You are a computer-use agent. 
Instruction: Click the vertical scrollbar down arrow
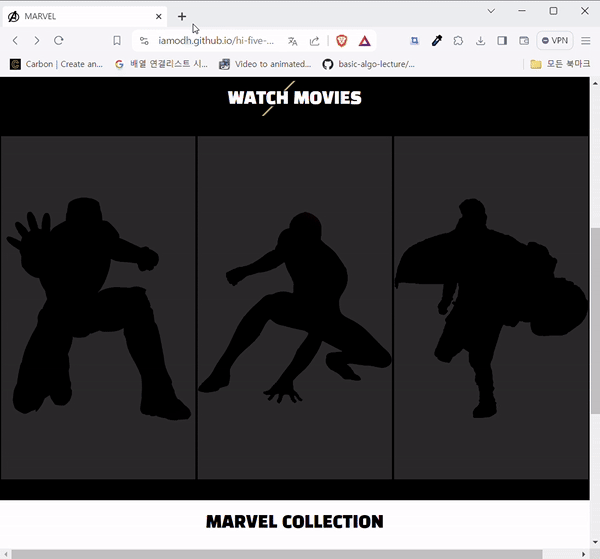595,543
